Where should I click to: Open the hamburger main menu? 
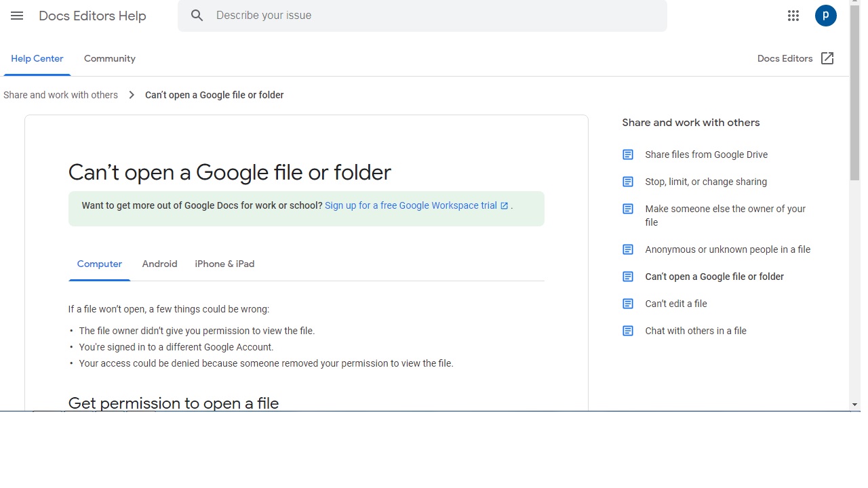click(17, 16)
